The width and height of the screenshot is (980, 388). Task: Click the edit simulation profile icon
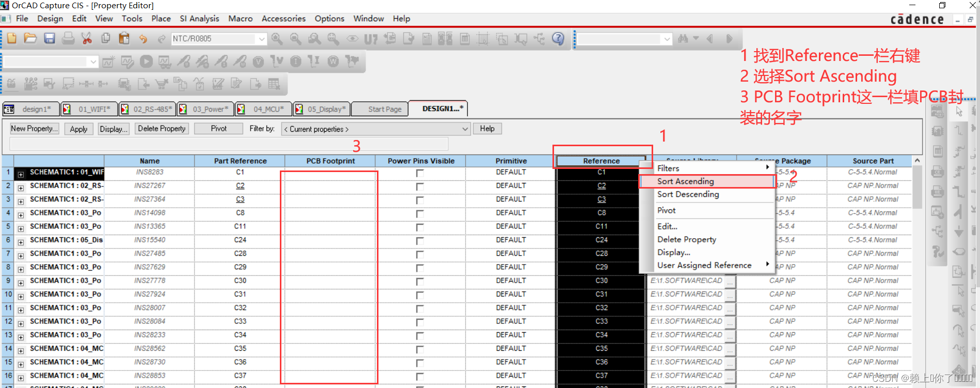127,62
